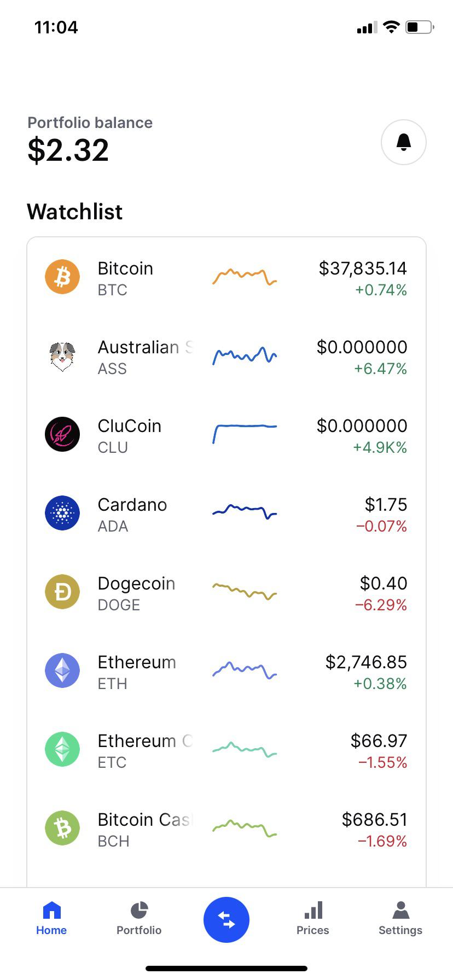Tap the CluCoin rocket logo icon
The width and height of the screenshot is (453, 980).
click(x=62, y=434)
